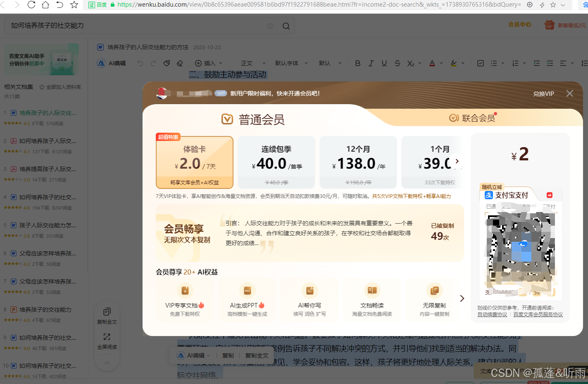This screenshot has height=384, width=588.
Task: Switch to 联合会员 tab
Action: coord(473,118)
